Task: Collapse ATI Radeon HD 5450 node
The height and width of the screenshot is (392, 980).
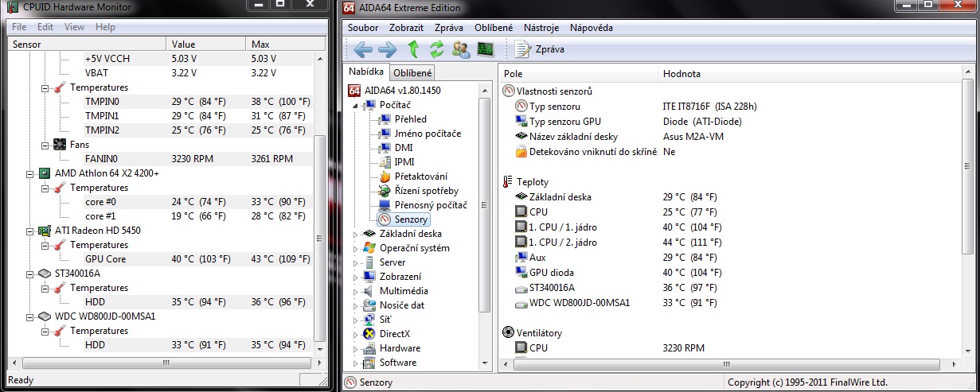Action: click(29, 231)
